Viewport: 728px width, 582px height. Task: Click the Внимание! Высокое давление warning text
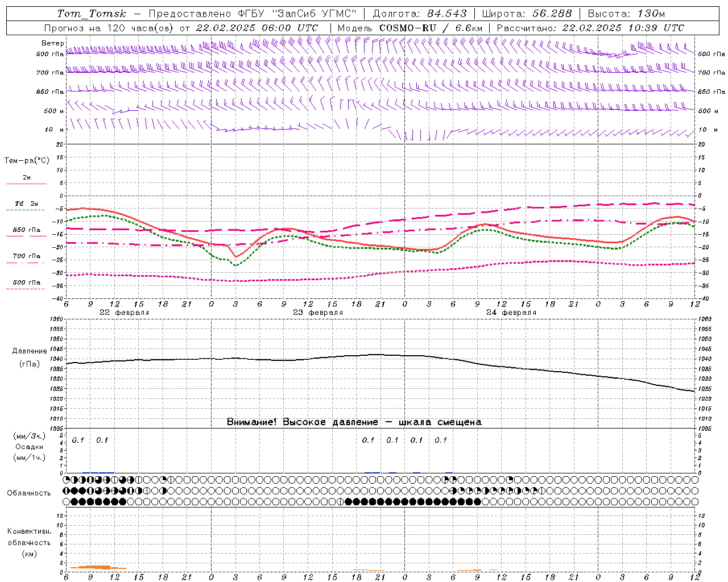(x=354, y=422)
